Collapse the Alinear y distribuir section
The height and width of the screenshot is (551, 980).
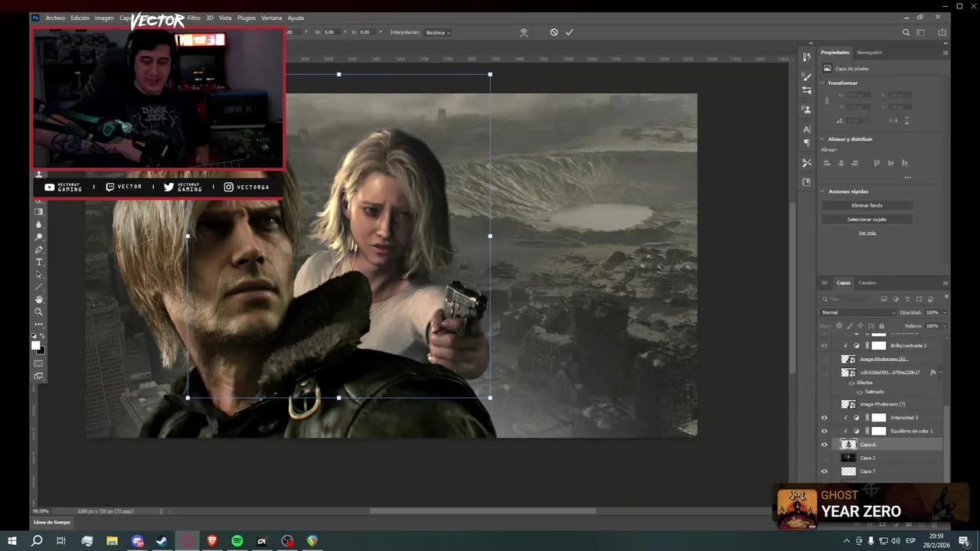[x=823, y=139]
